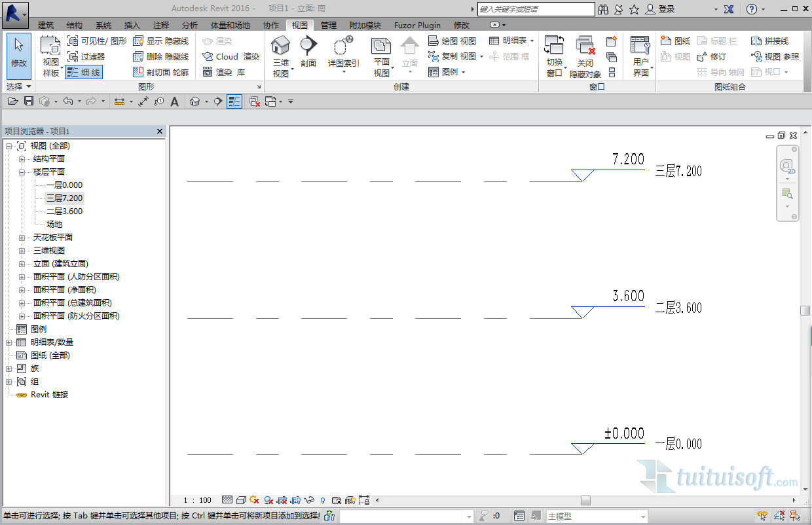Image resolution: width=812 pixels, height=525 pixels.
Task: Click the 关闭隐藏对象 close hidden windows icon
Action: point(585,46)
